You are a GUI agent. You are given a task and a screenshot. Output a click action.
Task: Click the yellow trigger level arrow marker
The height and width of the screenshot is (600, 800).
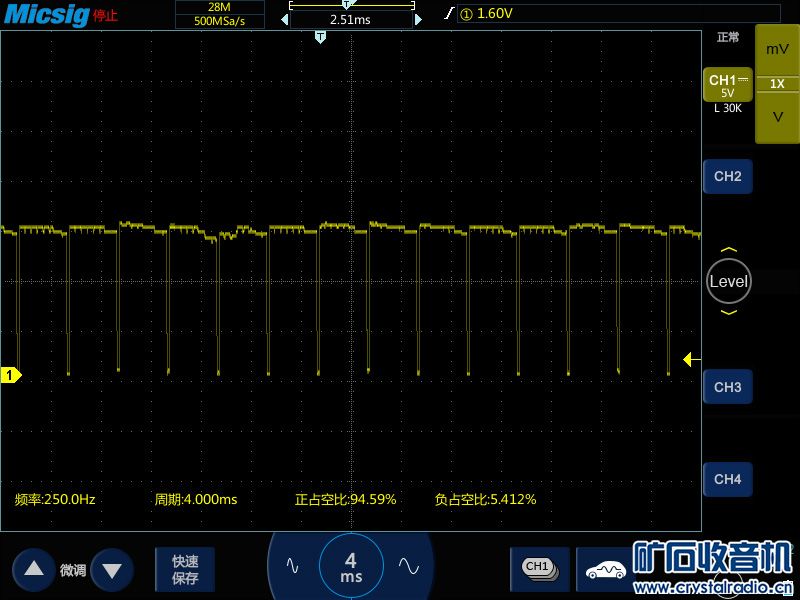[x=689, y=359]
